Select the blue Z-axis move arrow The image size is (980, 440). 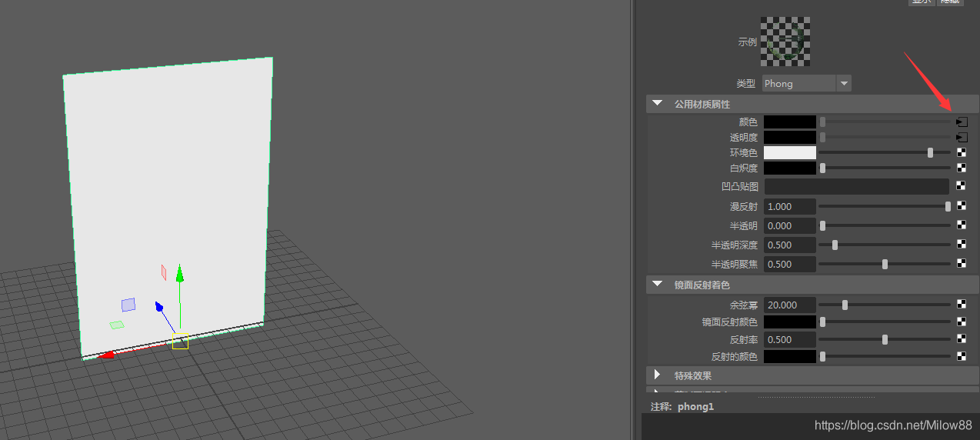point(160,307)
